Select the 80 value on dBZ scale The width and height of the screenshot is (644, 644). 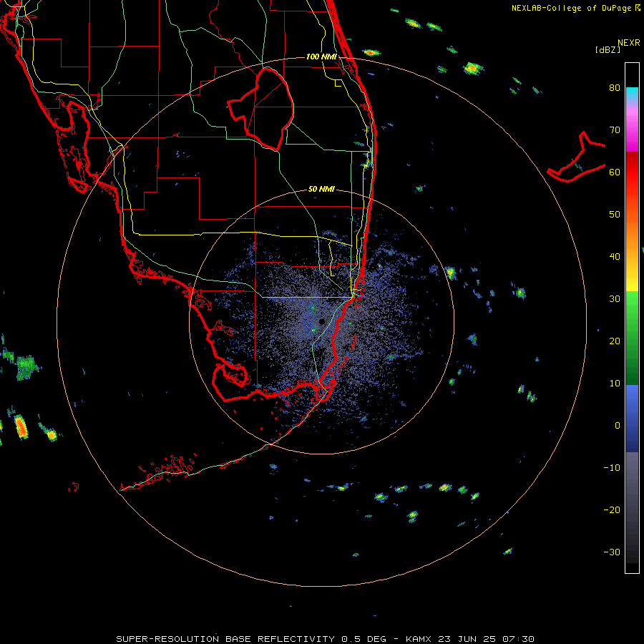[x=615, y=88]
